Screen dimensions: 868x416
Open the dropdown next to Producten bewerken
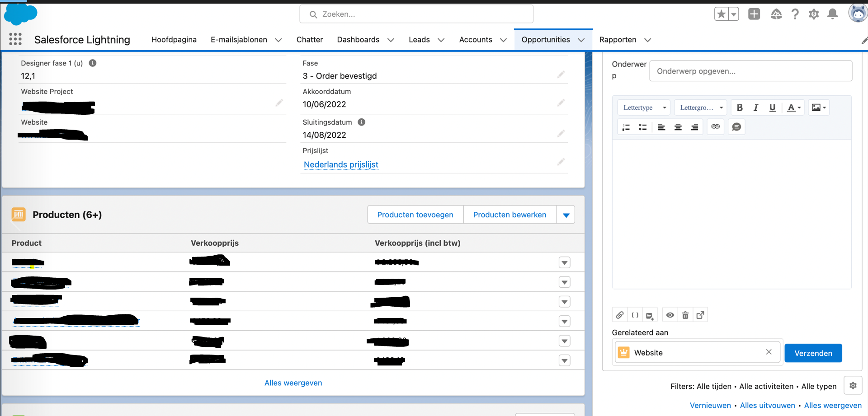pyautogui.click(x=565, y=215)
